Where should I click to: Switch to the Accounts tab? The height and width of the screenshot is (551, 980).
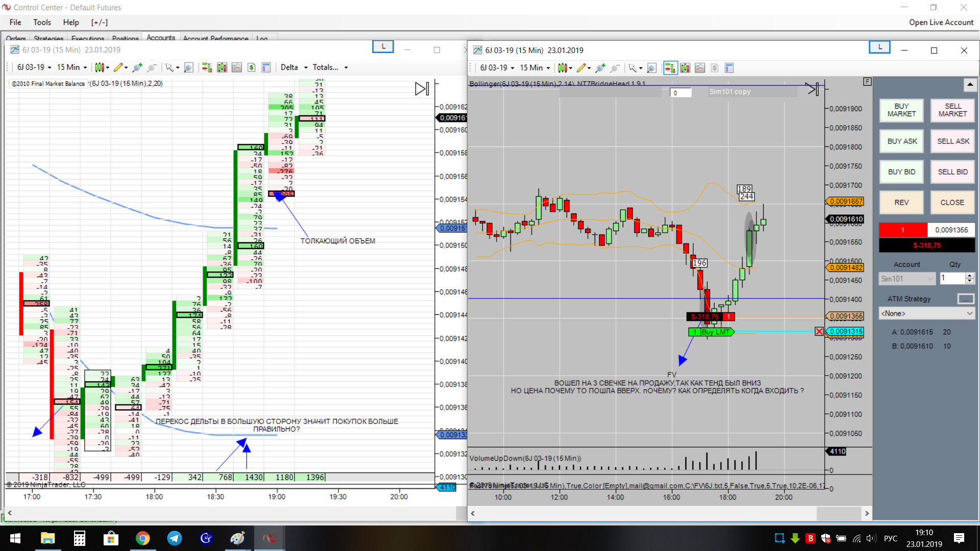[x=160, y=38]
